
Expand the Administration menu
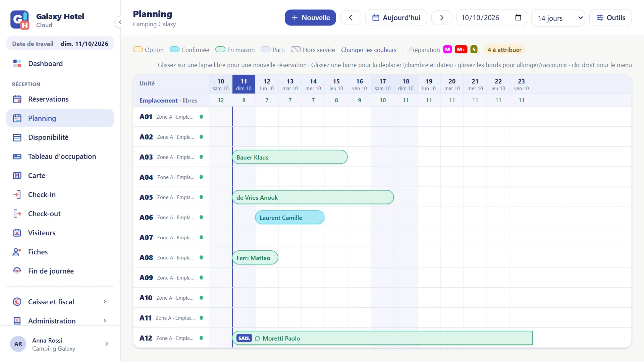click(60, 321)
